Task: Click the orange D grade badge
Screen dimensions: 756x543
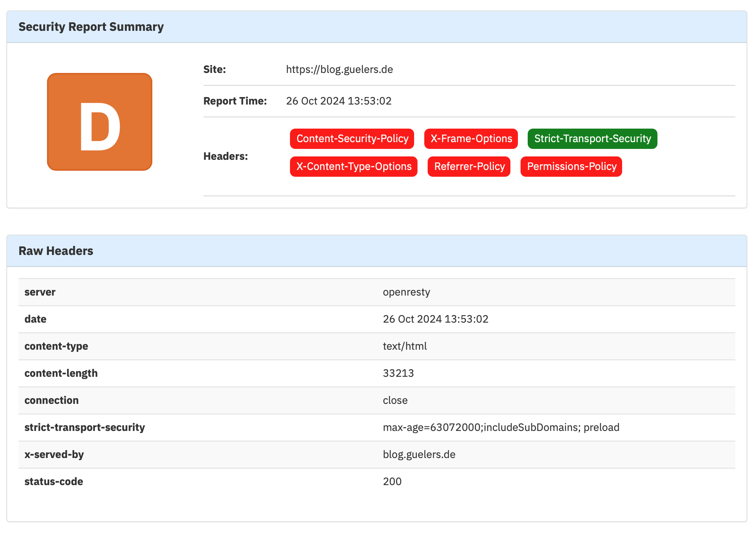Action: coord(100,122)
